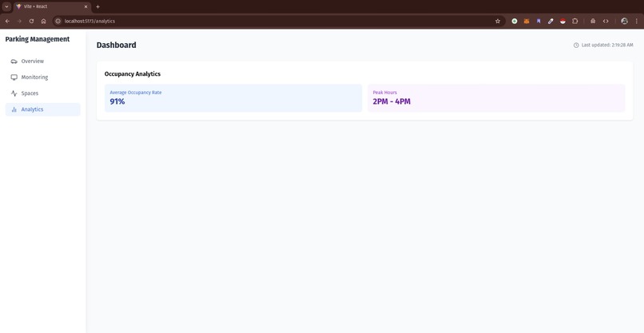
Task: Select the Analytics sidebar item
Action: pos(42,109)
